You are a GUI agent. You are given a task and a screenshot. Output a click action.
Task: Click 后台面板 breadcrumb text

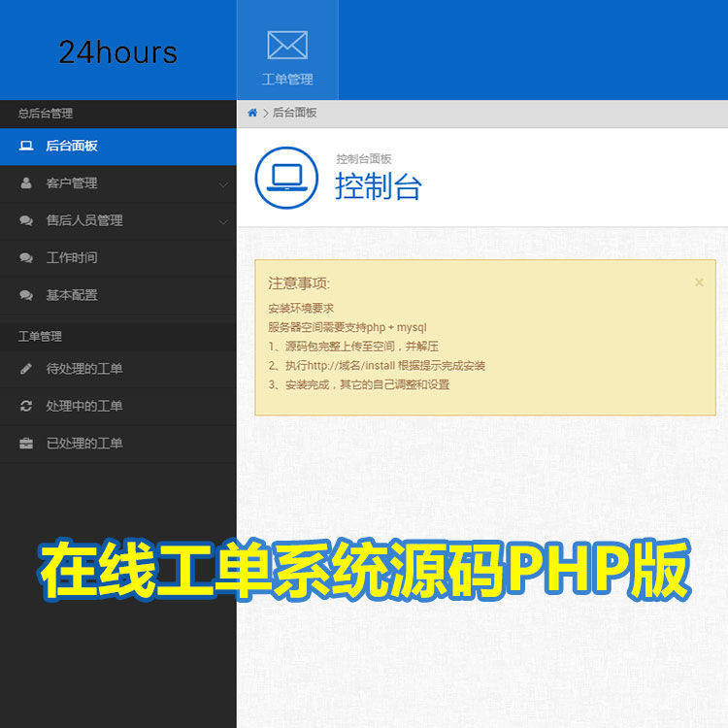294,113
